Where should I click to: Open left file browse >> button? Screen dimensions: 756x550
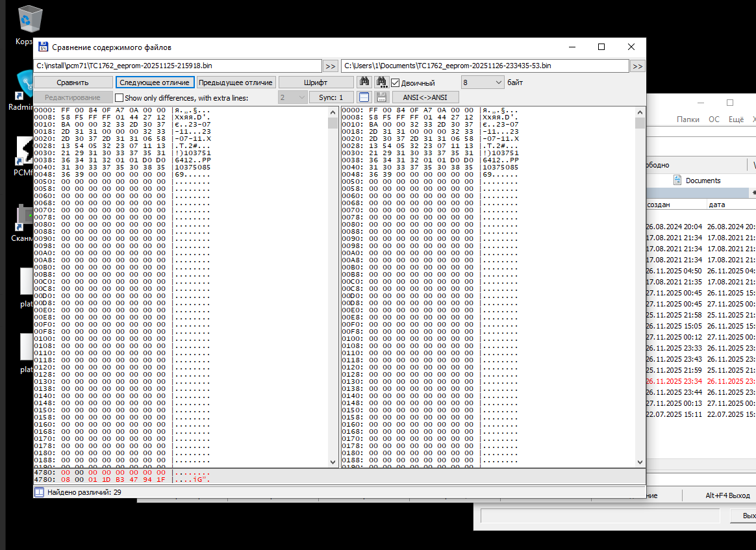(331, 66)
